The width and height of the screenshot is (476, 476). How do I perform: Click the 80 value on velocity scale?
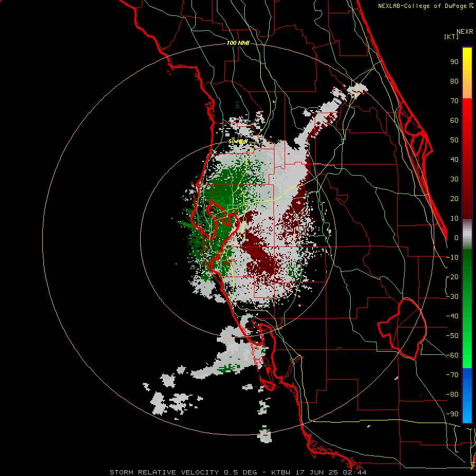(454, 81)
